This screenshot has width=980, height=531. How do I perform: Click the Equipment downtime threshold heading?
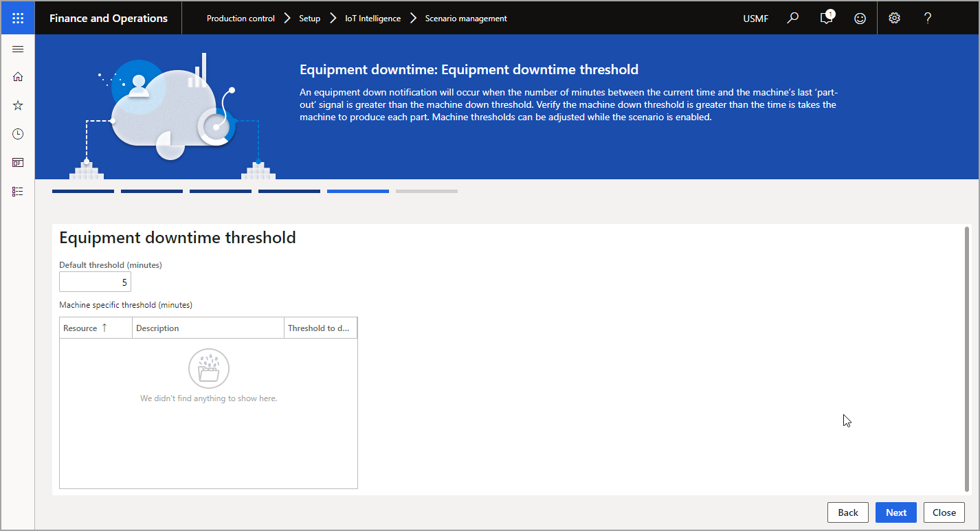tap(177, 238)
